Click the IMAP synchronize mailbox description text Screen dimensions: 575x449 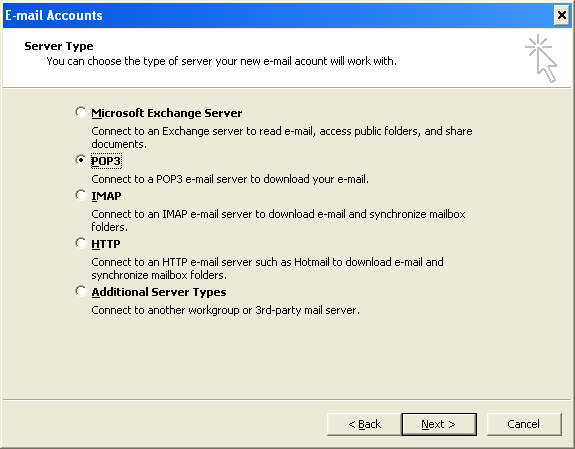[x=278, y=220]
